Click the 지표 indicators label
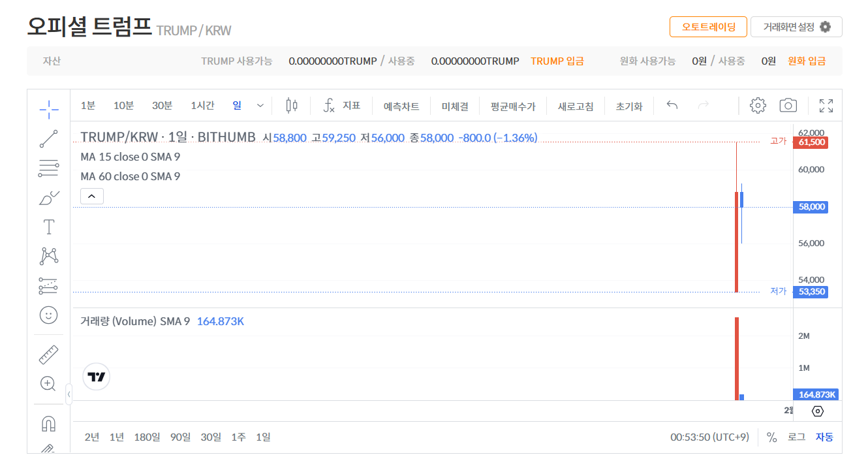The height and width of the screenshot is (474, 868). pyautogui.click(x=352, y=105)
